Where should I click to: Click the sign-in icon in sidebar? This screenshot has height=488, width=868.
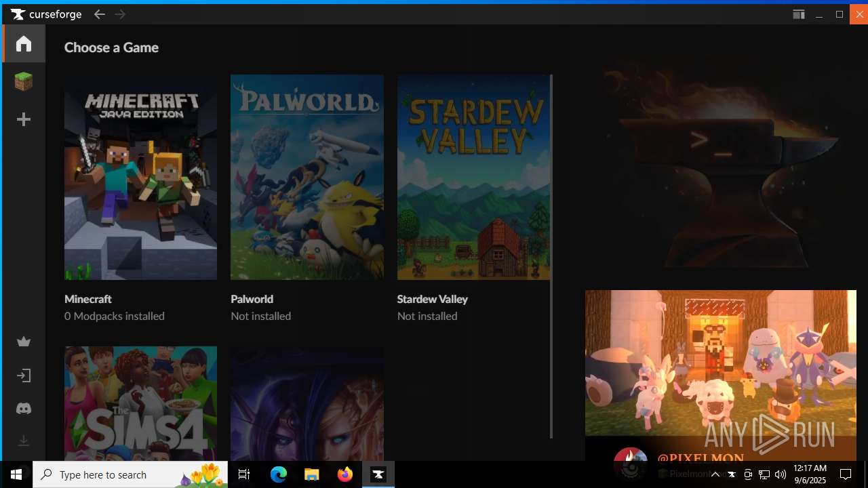24,375
